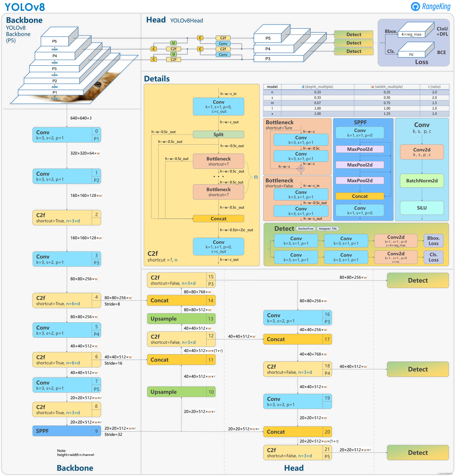The image size is (455, 476).
Task: Click the Conv2d block with c=nc
Action: click(x=396, y=257)
